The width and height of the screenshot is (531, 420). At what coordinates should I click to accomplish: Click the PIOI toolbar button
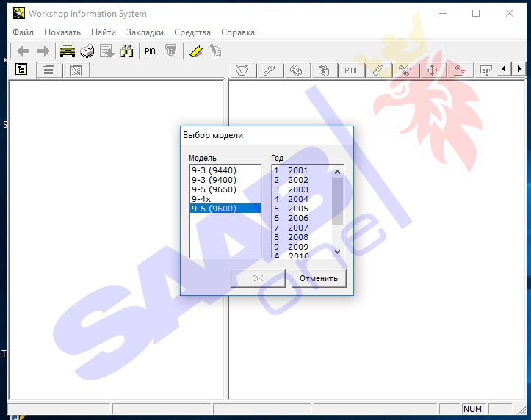[x=151, y=51]
